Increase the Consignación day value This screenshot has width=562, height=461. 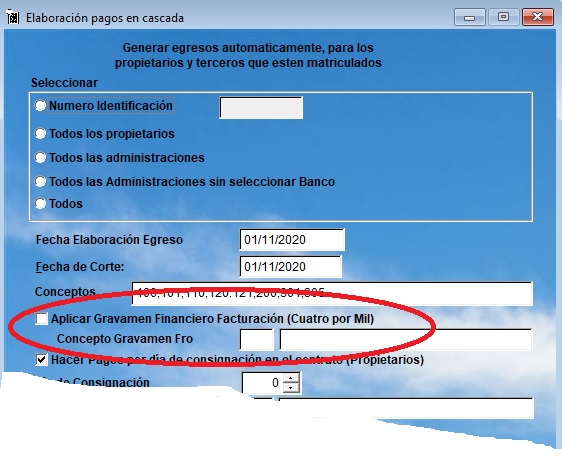coord(291,378)
